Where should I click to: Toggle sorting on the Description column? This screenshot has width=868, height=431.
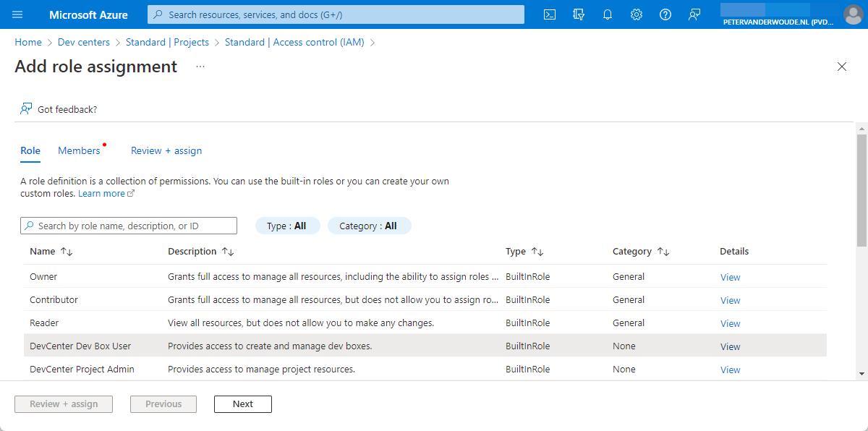coord(201,251)
